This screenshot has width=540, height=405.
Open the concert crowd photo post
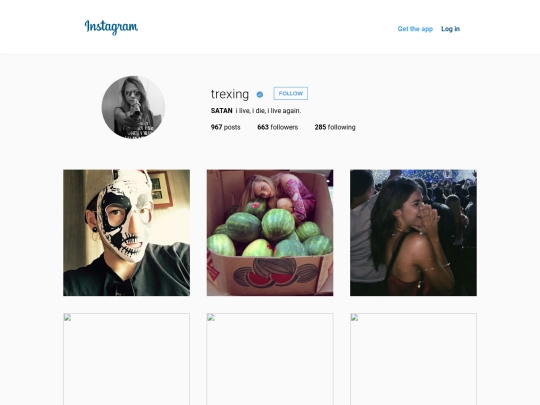coord(413,232)
